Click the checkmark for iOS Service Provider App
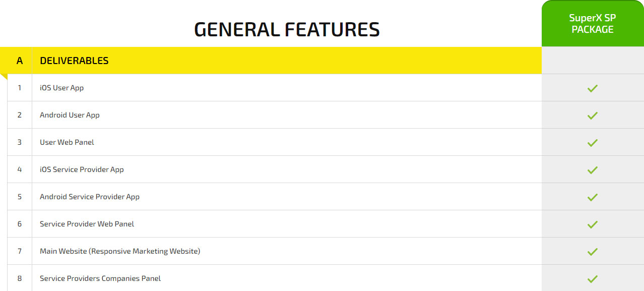This screenshot has height=291, width=644. pos(592,170)
